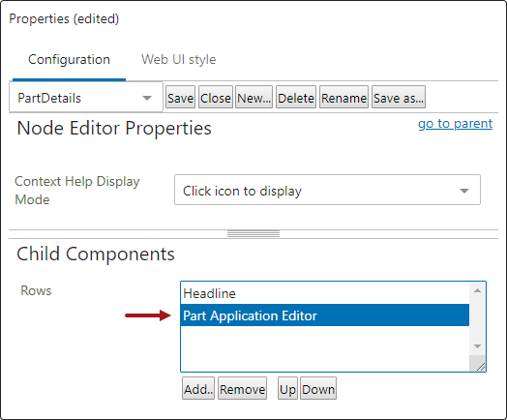Click the Delete button
507x420 pixels.
(x=296, y=98)
